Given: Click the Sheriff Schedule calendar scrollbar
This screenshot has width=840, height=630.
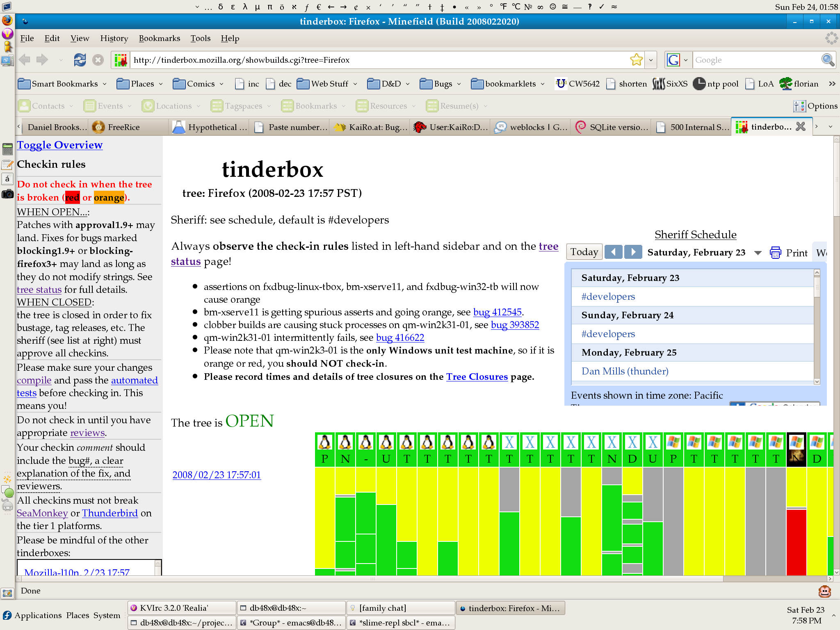Looking at the screenshot, I should click(817, 327).
